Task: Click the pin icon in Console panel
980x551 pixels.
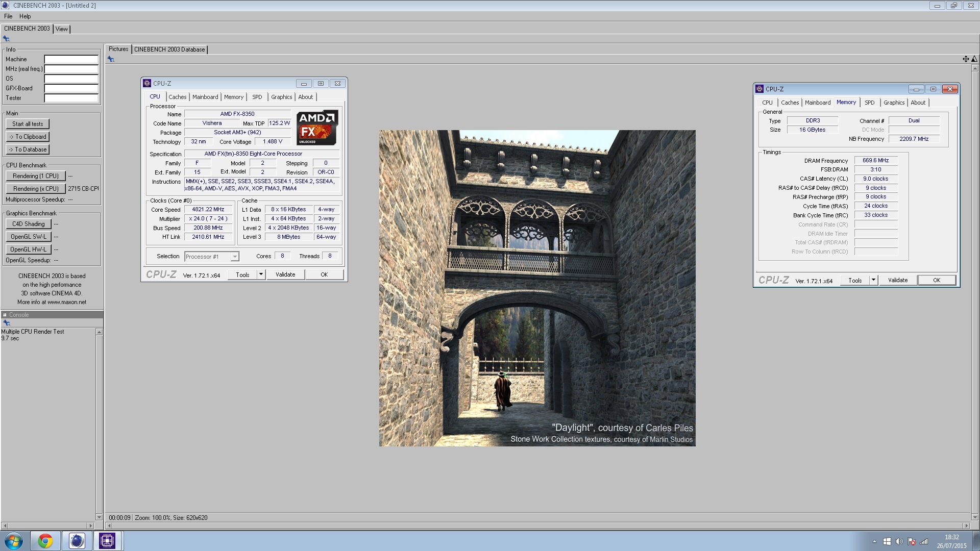Action: click(x=6, y=323)
